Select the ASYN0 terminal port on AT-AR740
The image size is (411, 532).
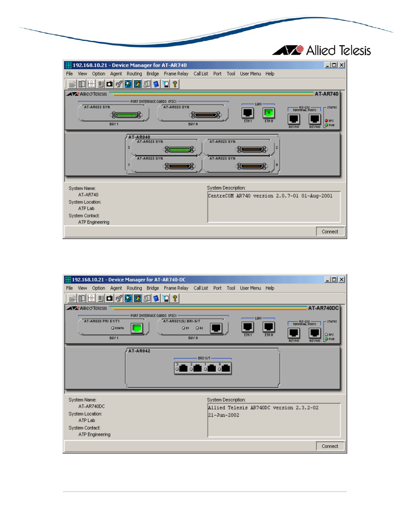click(315, 119)
